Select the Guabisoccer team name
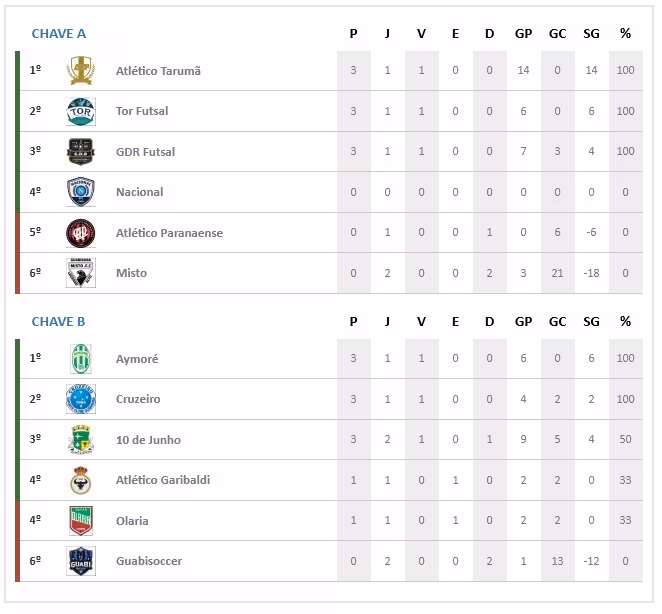Image resolution: width=662 pixels, height=614 pixels. pyautogui.click(x=149, y=561)
